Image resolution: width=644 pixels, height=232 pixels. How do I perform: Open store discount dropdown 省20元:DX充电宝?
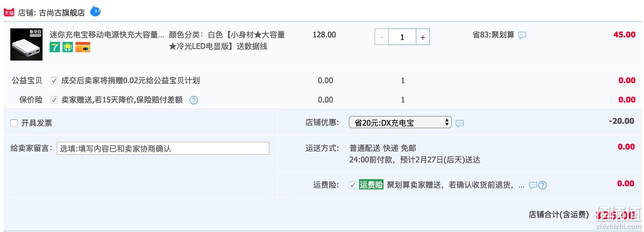click(400, 122)
